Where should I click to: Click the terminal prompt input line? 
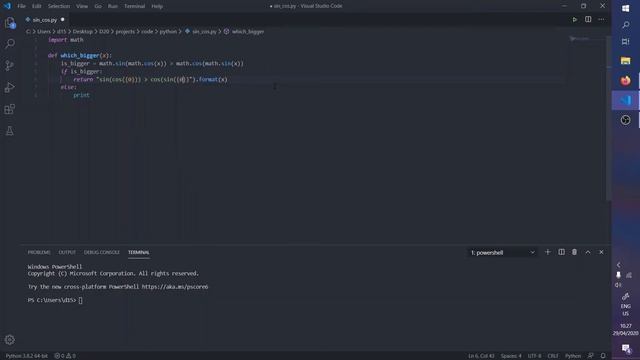(55, 300)
